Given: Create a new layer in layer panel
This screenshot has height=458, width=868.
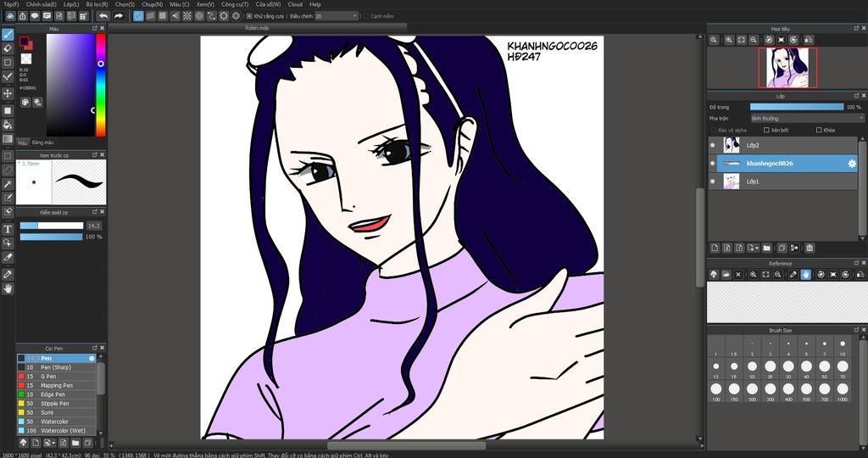Looking at the screenshot, I should (x=714, y=249).
